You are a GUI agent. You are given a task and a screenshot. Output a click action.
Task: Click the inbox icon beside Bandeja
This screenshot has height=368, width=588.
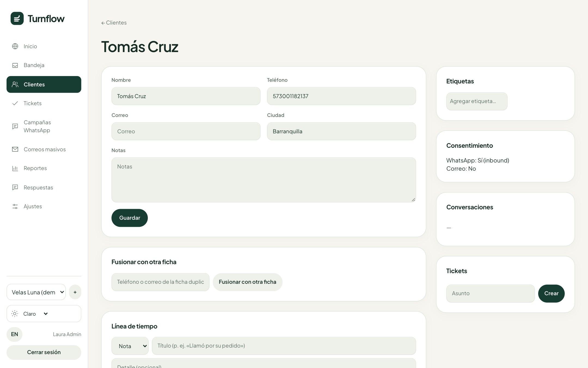pos(15,65)
